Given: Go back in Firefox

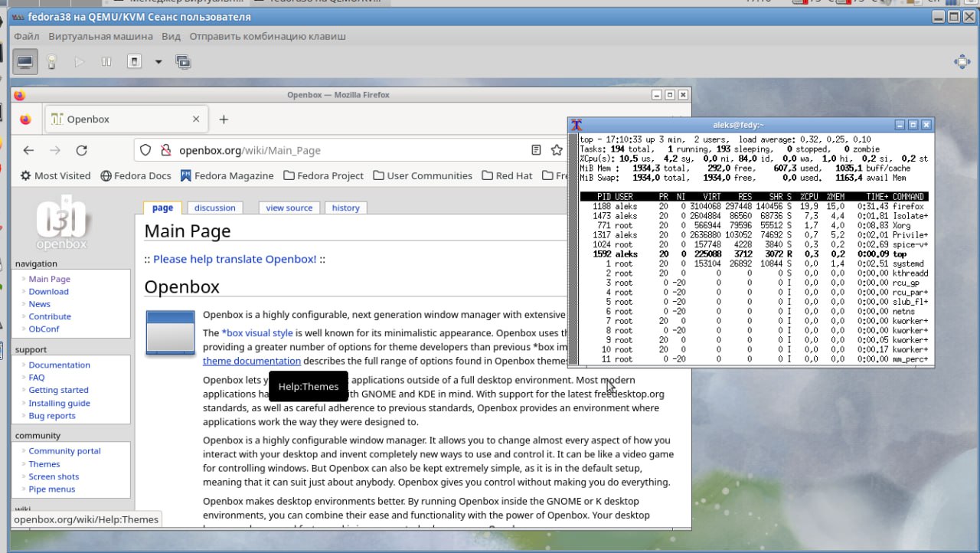Looking at the screenshot, I should pos(28,150).
